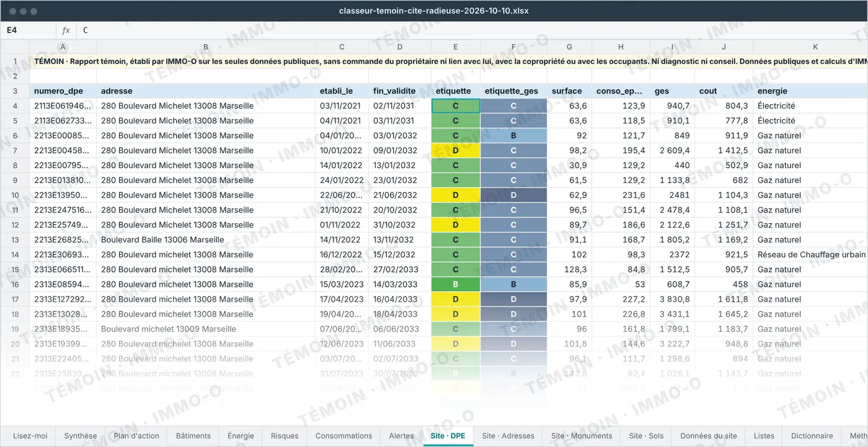The width and height of the screenshot is (868, 447).
Task: Select row 13 header
Action: pyautogui.click(x=15, y=240)
